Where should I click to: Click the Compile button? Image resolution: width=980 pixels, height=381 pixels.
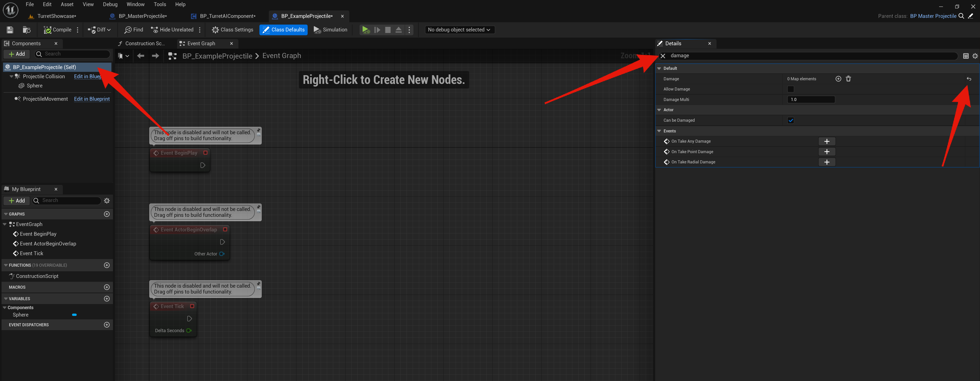click(x=57, y=30)
